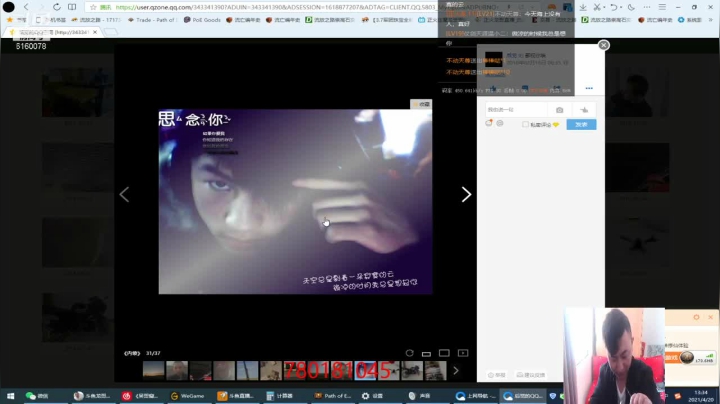Star the page in the address bar

pos(94,7)
